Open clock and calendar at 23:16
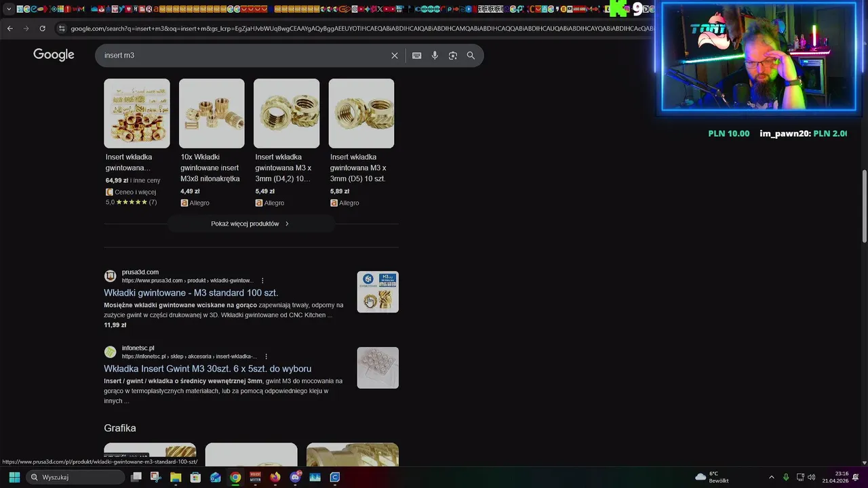This screenshot has height=488, width=868. tap(835, 477)
